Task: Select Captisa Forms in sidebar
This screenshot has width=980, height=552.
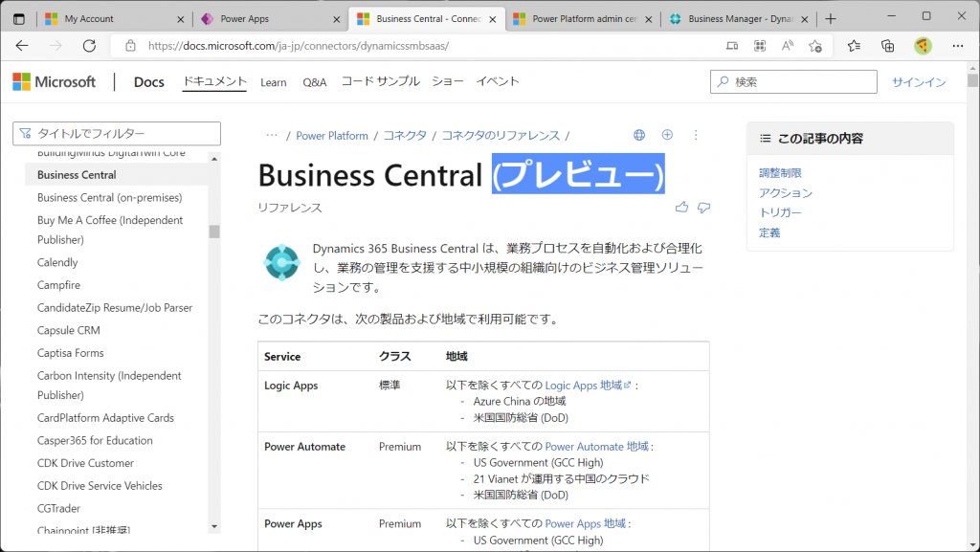Action: pos(71,353)
